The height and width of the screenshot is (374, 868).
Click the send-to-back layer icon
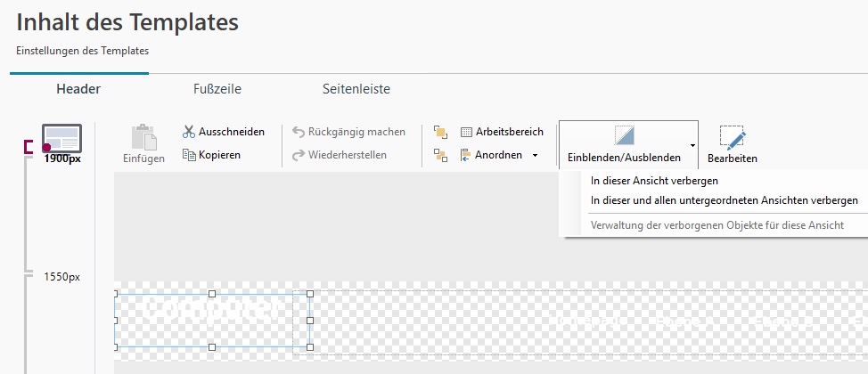tap(439, 155)
